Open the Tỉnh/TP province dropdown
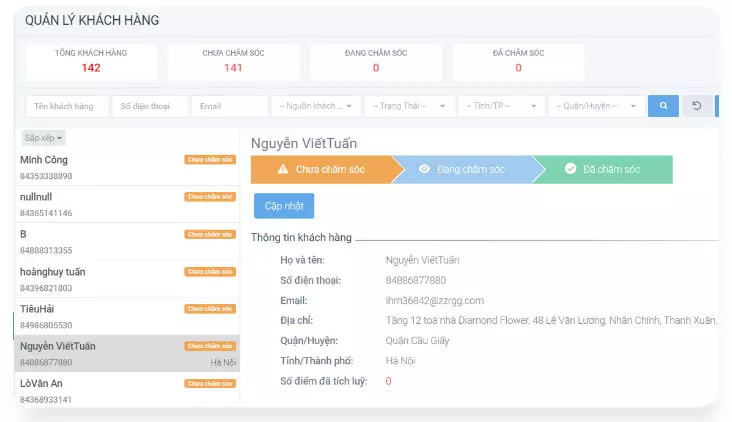 pyautogui.click(x=501, y=106)
